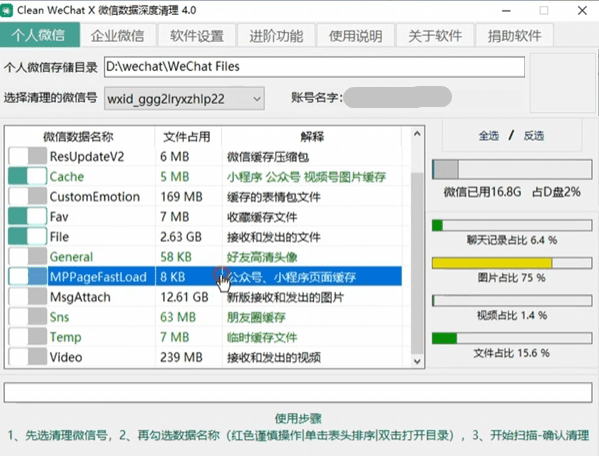Enable the Temp switch
Viewport: 599px width, 456px height.
pos(28,337)
